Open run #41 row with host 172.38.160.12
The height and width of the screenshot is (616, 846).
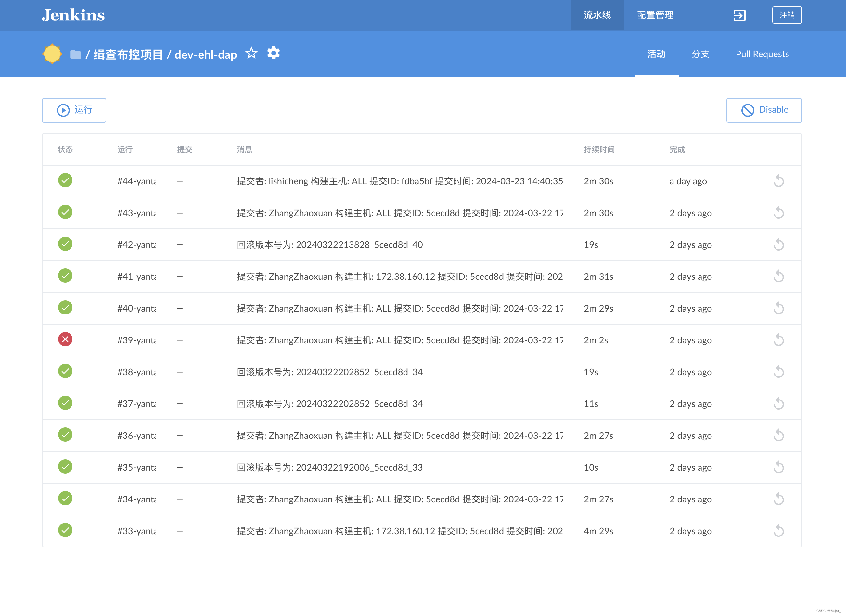[399, 277]
